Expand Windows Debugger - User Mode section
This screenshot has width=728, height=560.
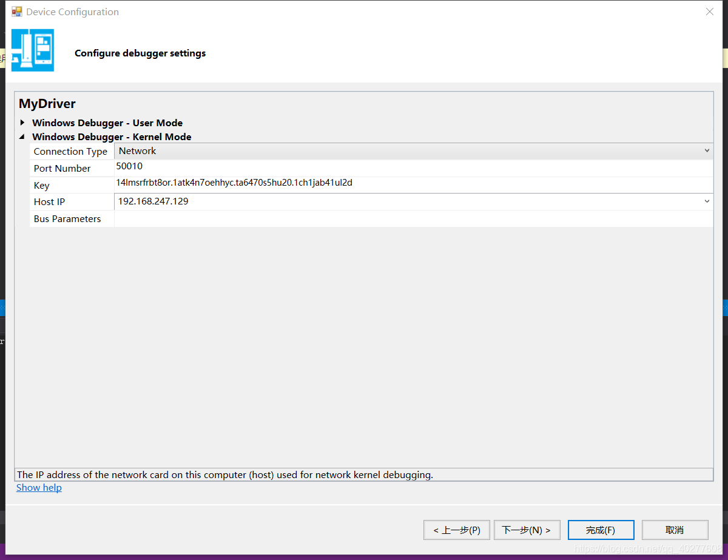(22, 123)
